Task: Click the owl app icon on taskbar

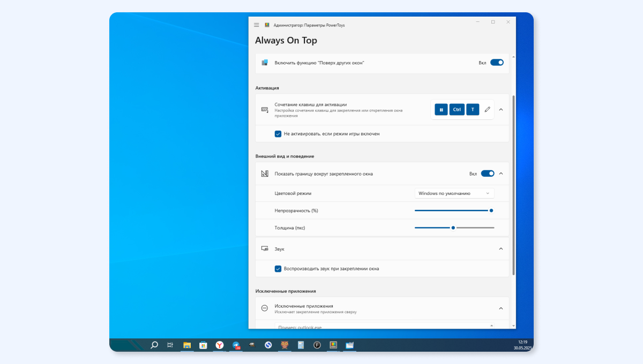Action: click(x=285, y=345)
